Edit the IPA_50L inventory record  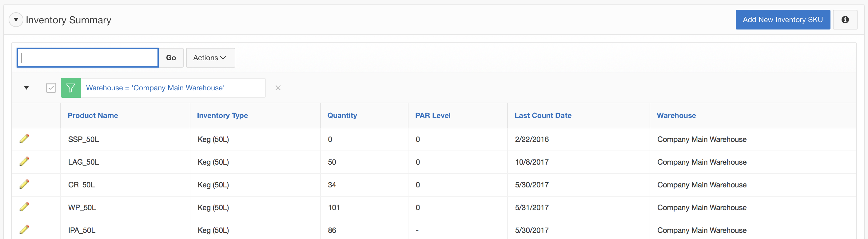pos(24,229)
